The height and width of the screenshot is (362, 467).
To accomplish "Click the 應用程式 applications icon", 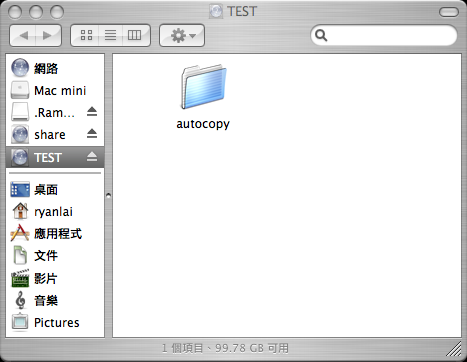I will 20,233.
